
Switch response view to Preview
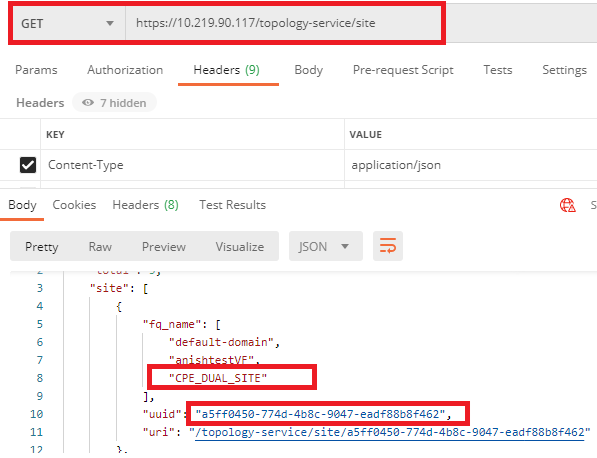coord(164,247)
